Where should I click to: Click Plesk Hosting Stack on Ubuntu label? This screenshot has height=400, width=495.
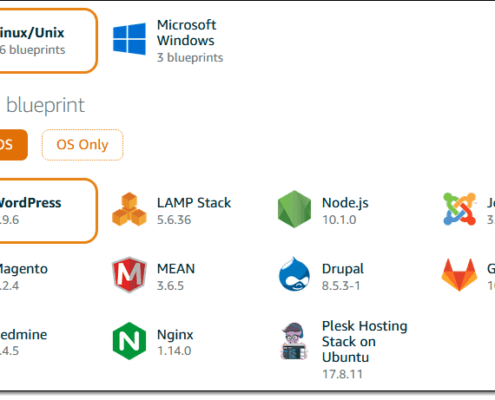365,342
